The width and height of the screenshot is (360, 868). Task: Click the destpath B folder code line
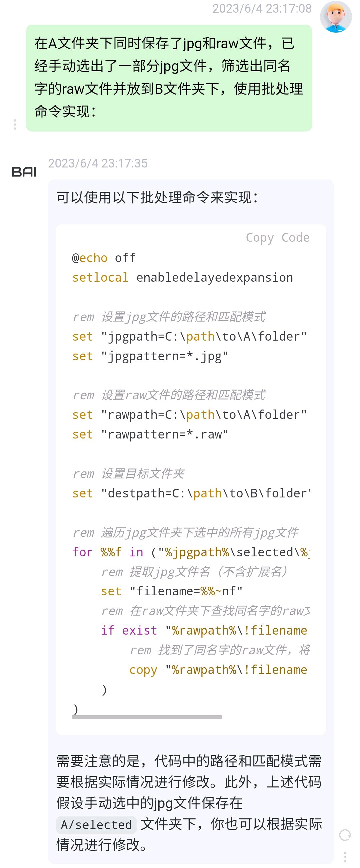click(x=191, y=493)
